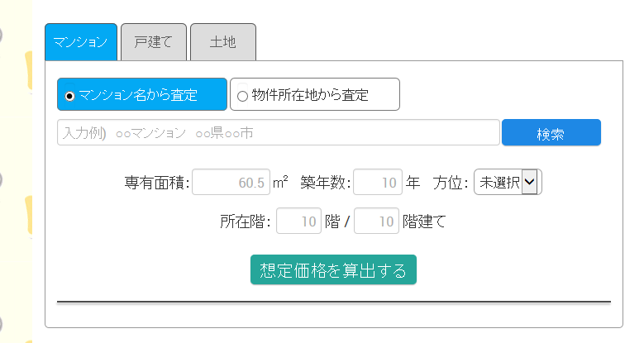This screenshot has height=343, width=644.
Task: Click the 所在階 label text
Action: point(245,222)
